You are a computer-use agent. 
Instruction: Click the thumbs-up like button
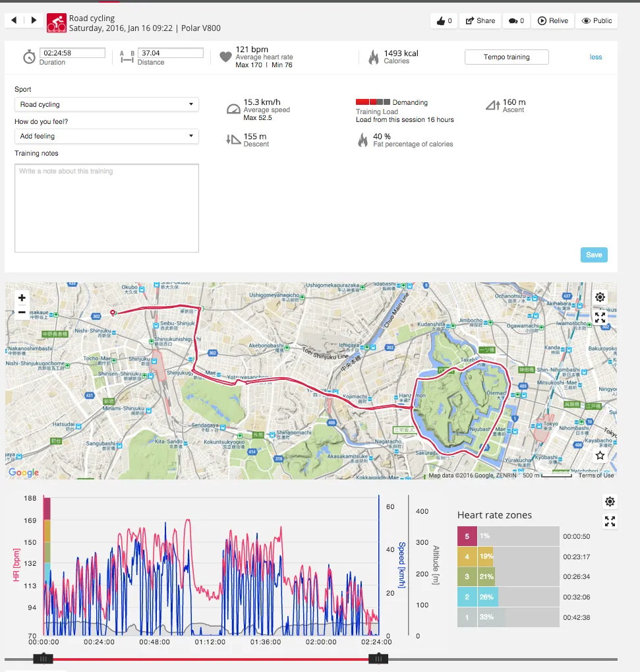(x=444, y=21)
